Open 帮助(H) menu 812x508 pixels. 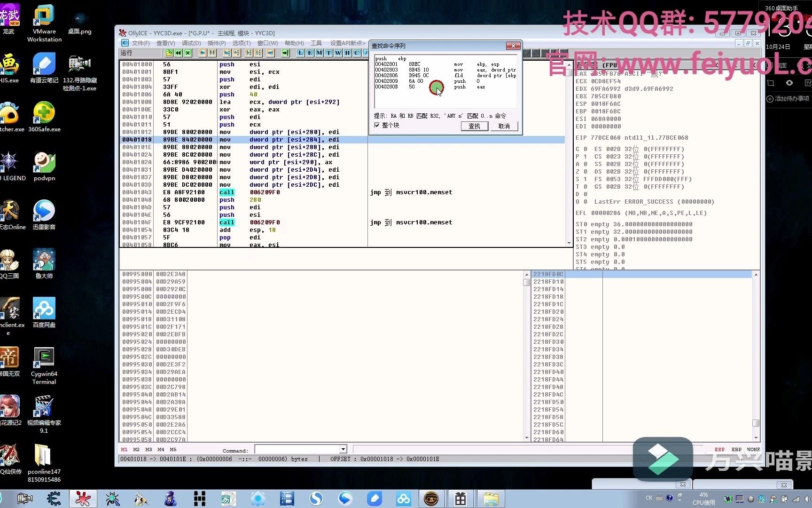(x=294, y=43)
